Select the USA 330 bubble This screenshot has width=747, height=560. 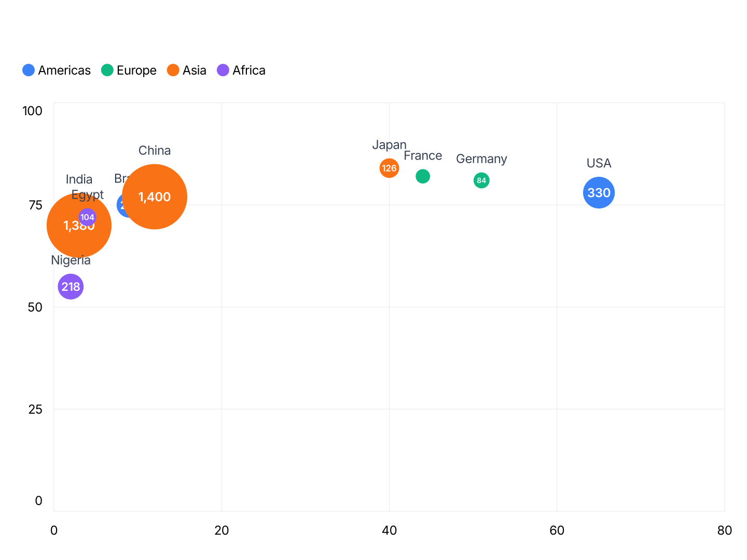coord(599,192)
